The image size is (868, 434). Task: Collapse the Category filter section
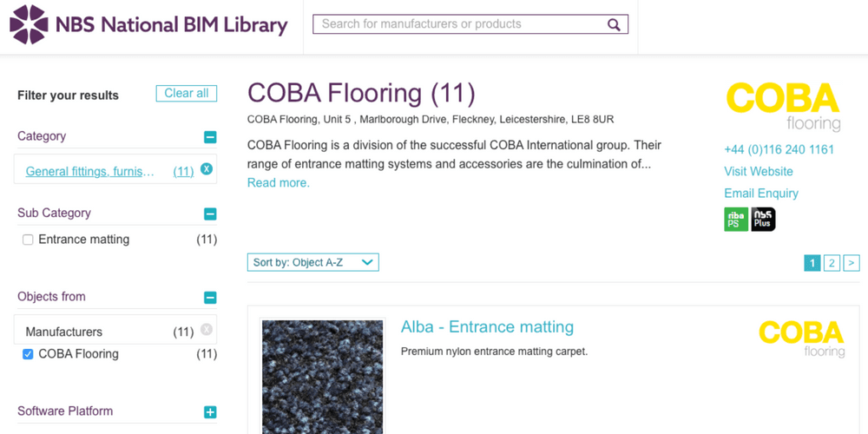210,137
